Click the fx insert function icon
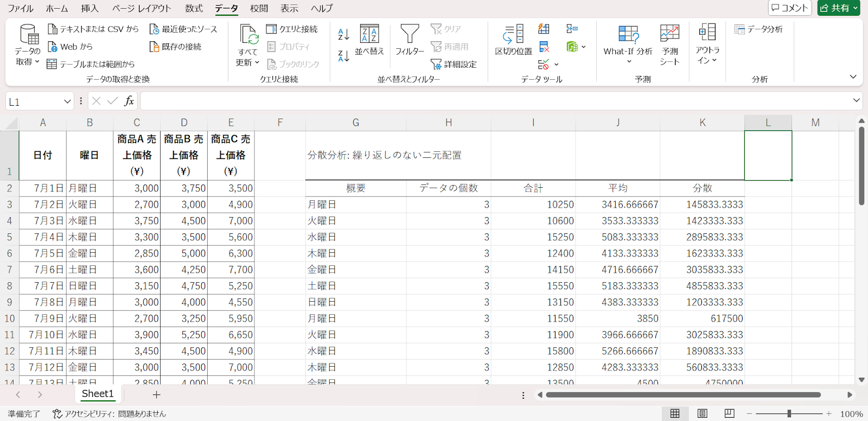Screen dimensions: 868x421 tap(129, 101)
